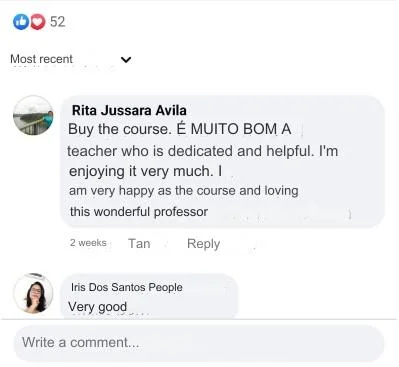Open the Iris Dos Santos People name link
This screenshot has width=399, height=367.
[127, 287]
